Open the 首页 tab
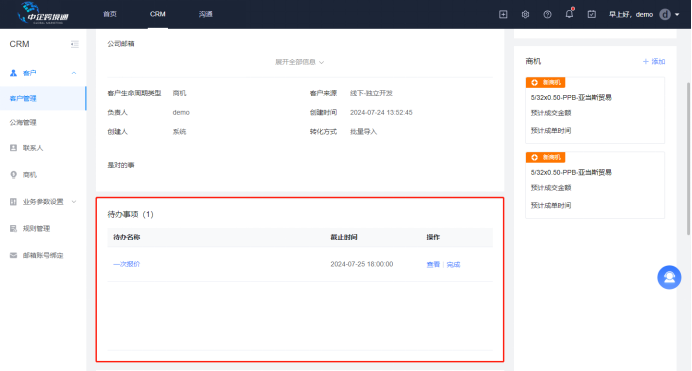Screen dimensions: 692x371 pos(110,14)
